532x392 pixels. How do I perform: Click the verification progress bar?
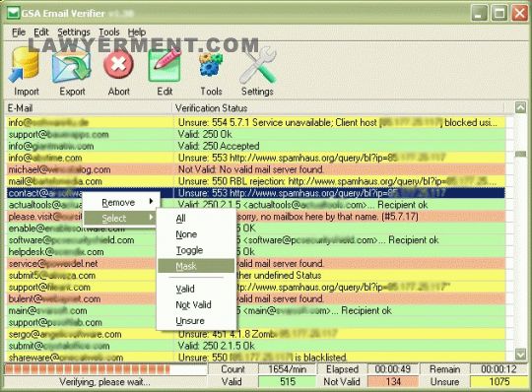(x=105, y=369)
